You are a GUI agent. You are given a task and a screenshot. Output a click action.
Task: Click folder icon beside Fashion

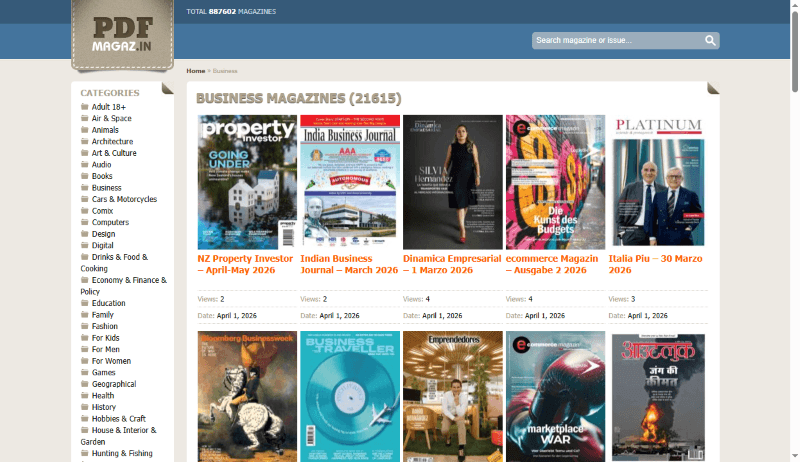click(85, 326)
